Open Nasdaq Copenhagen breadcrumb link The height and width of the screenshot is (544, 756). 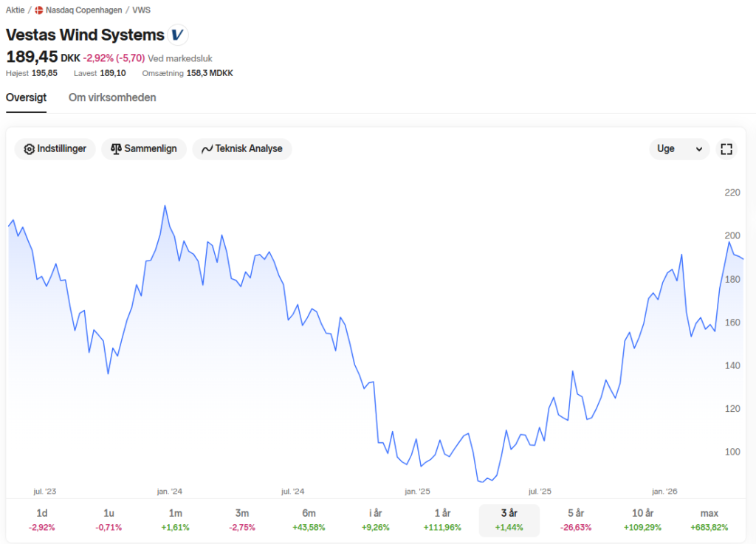tap(84, 10)
